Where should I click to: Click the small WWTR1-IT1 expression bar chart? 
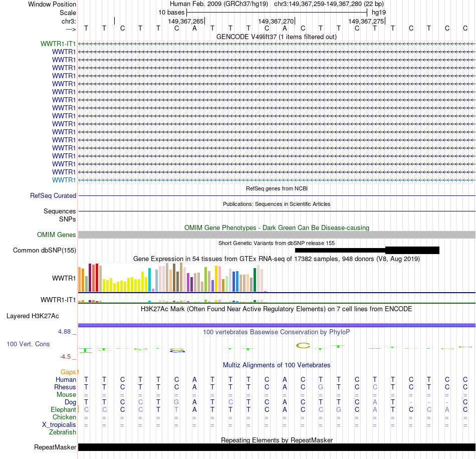tap(172, 301)
